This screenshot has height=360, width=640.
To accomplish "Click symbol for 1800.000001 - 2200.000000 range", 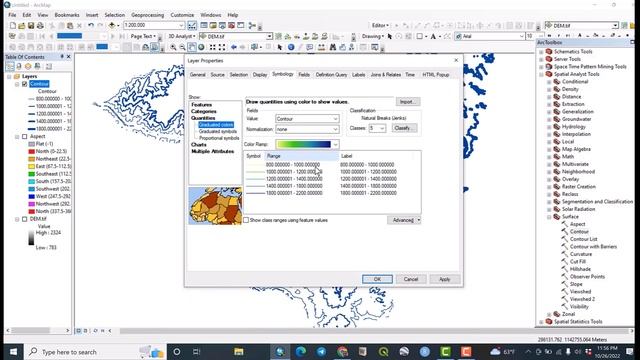I will tap(255, 193).
